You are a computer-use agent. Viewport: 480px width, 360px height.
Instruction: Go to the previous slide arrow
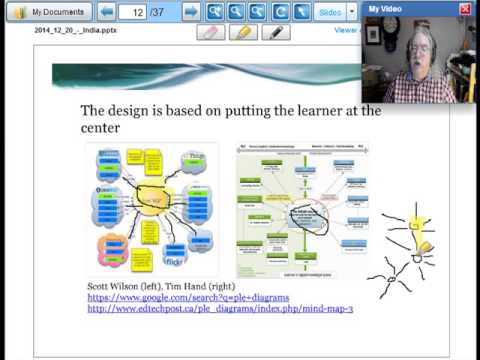click(107, 12)
